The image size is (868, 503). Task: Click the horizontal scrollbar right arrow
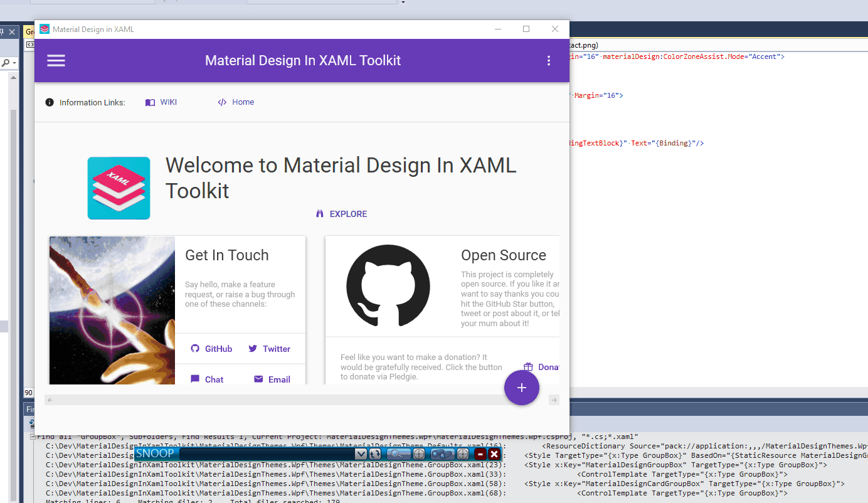(x=554, y=400)
